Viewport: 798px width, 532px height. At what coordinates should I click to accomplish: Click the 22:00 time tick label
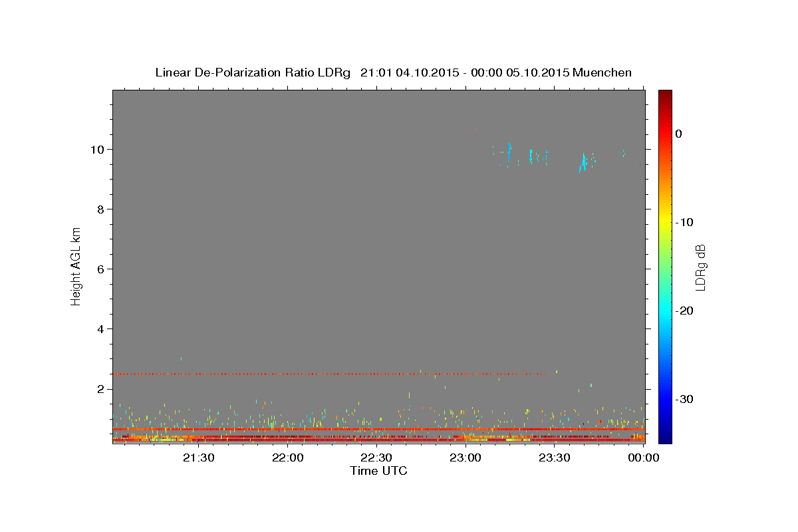point(288,458)
